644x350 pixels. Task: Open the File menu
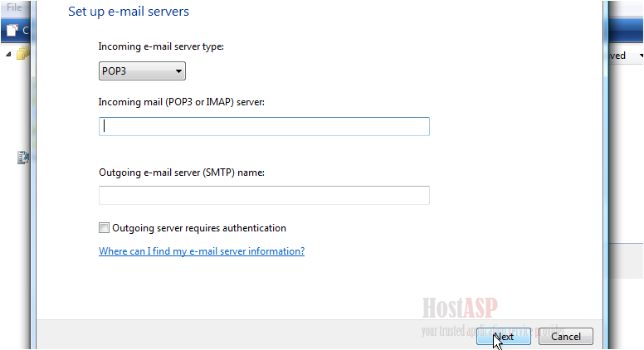pyautogui.click(x=14, y=7)
